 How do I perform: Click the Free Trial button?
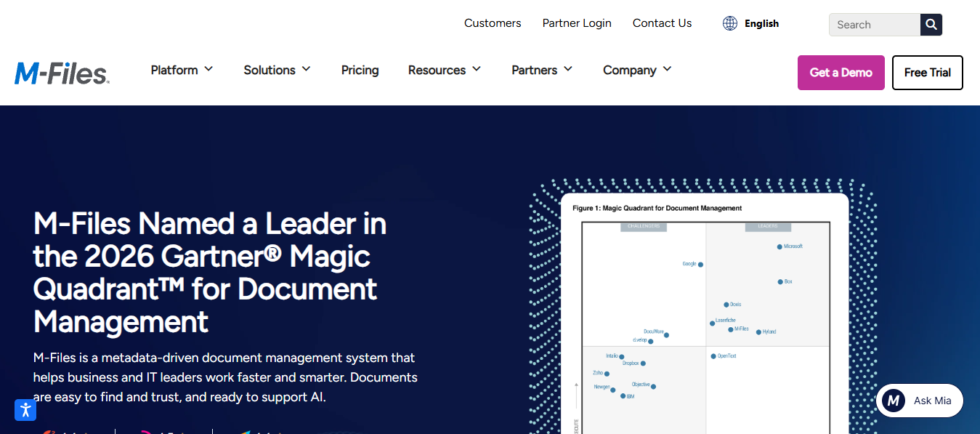point(928,73)
